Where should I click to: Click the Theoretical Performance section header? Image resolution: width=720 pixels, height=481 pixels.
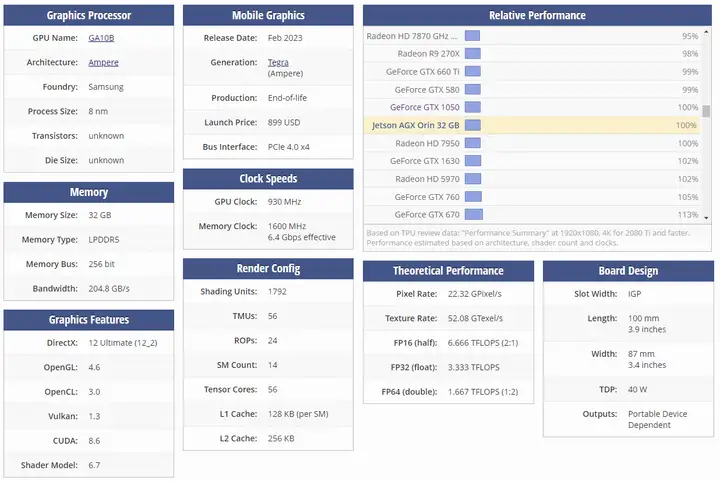[x=447, y=271]
